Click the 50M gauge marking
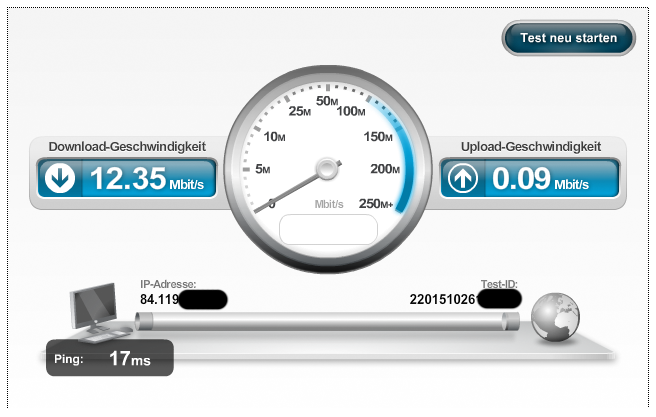The image size is (656, 417). [327, 101]
